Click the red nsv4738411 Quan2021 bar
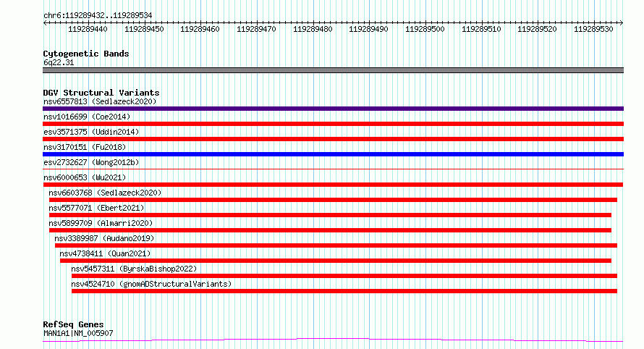Screen dimensions: 644x349 (x=336, y=261)
